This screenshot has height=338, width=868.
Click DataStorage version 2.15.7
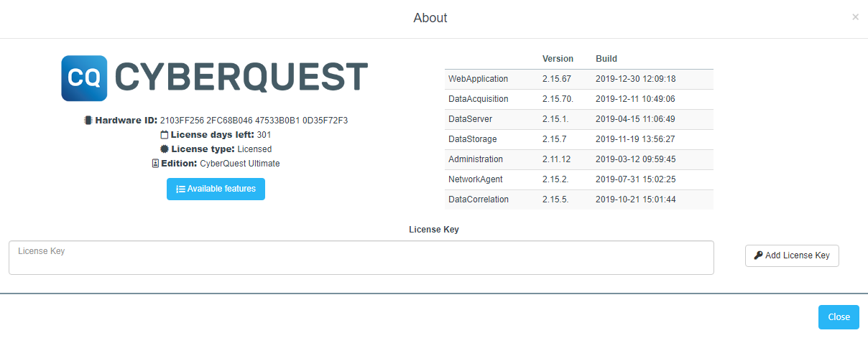coord(555,139)
